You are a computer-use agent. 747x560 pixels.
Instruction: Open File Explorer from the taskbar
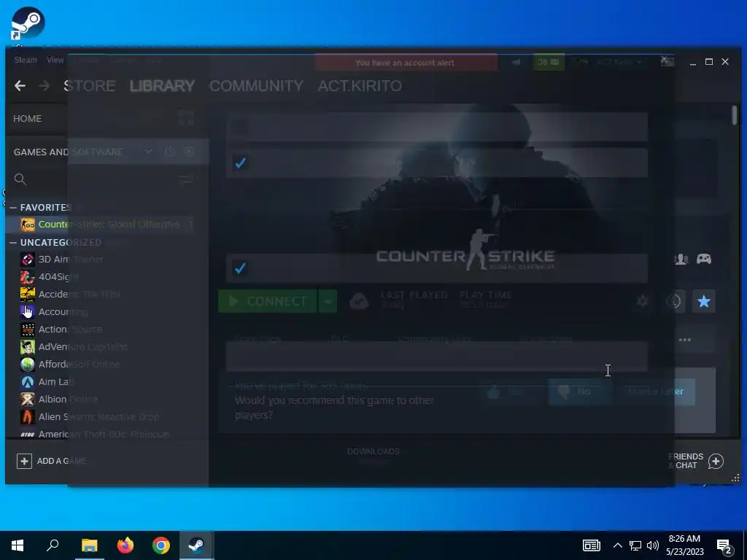pos(89,545)
